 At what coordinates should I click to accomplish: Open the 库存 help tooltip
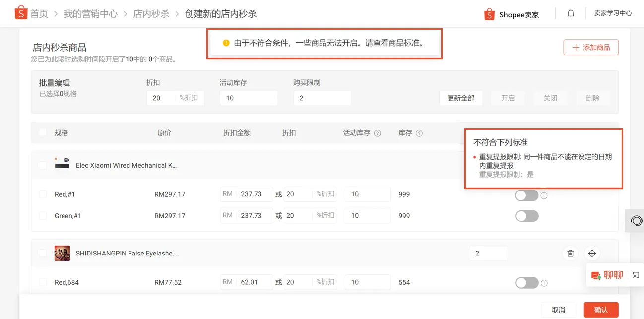[x=420, y=132]
